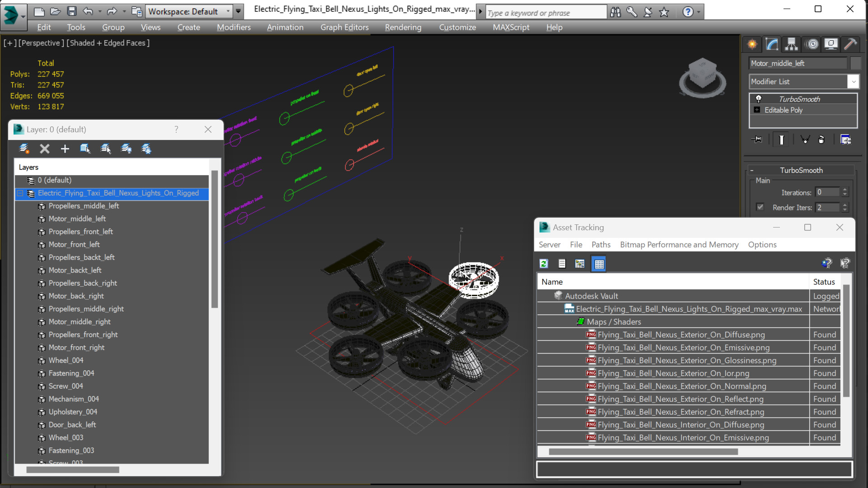Open the Modifiers menu
This screenshot has width=868, height=488.
tap(234, 27)
